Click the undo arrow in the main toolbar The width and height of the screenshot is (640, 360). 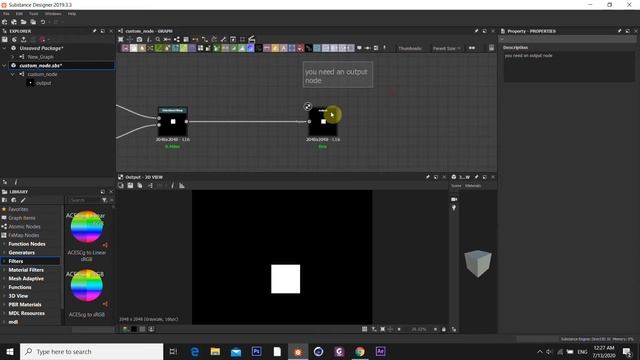(x=43, y=22)
